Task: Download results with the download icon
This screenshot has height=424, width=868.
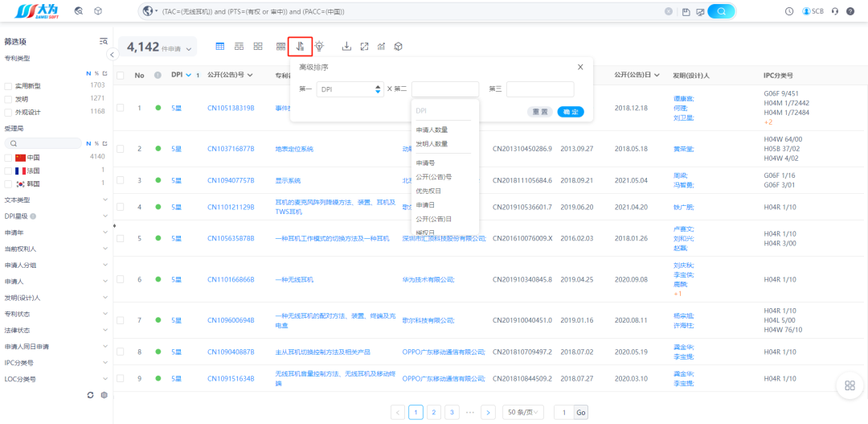Action: (x=346, y=47)
